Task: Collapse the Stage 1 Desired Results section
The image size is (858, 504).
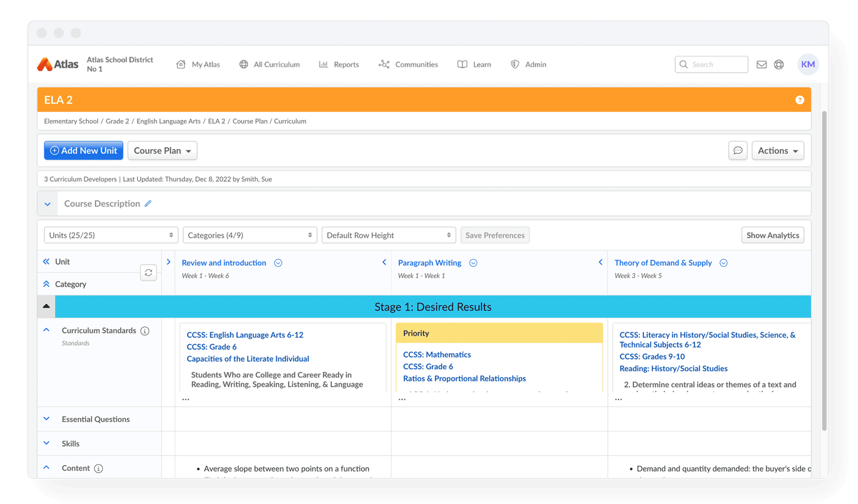Action: click(x=46, y=306)
